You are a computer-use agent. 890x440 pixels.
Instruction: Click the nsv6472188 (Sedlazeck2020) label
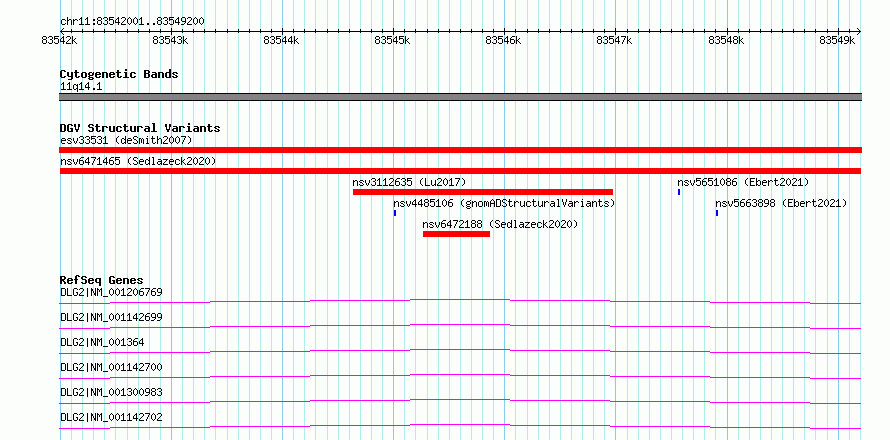[500, 224]
